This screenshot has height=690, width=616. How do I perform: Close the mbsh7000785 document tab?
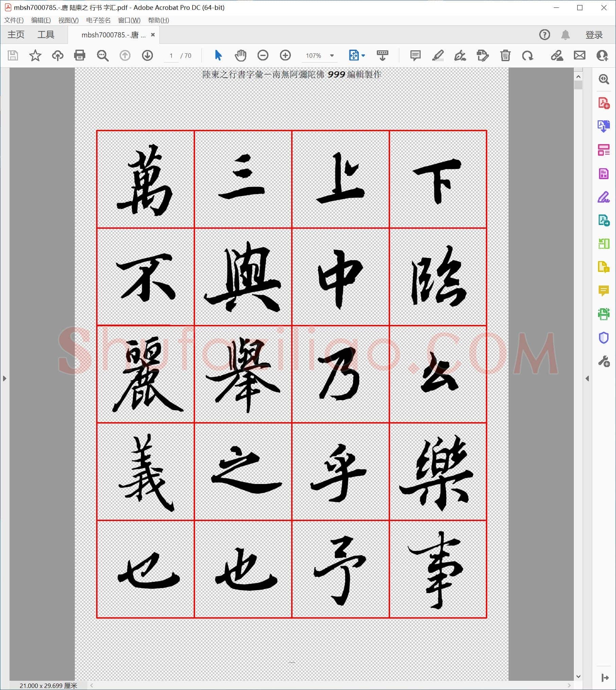click(x=153, y=35)
